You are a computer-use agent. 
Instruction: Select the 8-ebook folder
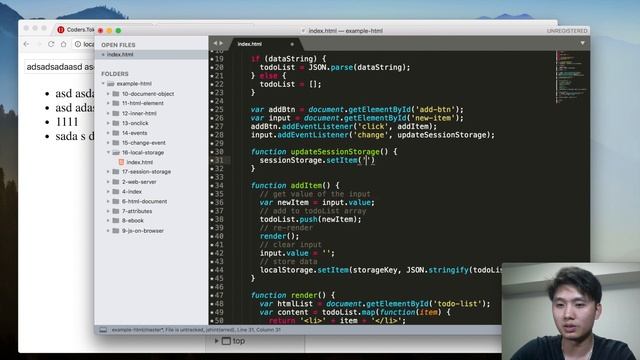pyautogui.click(x=133, y=220)
